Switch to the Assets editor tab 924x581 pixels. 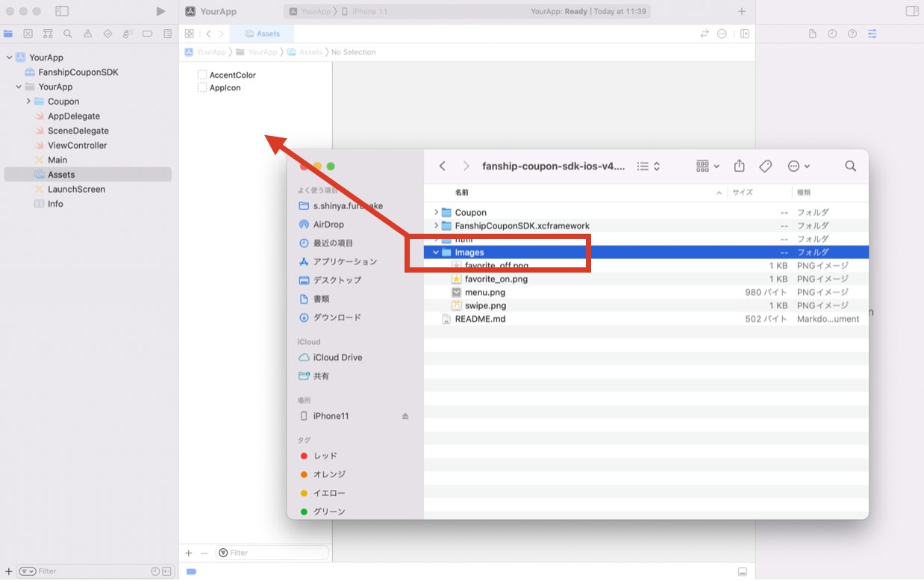tap(262, 34)
